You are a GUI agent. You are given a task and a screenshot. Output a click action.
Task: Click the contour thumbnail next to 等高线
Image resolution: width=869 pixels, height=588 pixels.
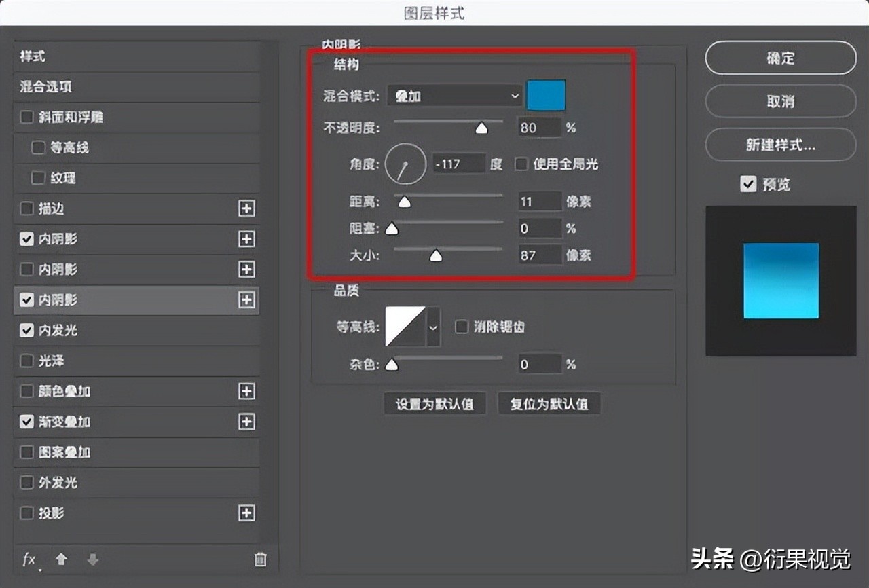(x=405, y=327)
